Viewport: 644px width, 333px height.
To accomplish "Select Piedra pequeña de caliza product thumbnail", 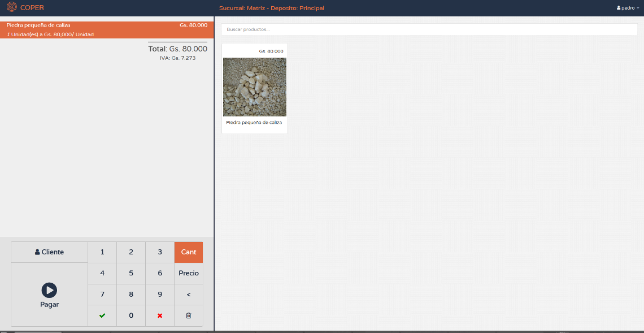I will click(255, 87).
